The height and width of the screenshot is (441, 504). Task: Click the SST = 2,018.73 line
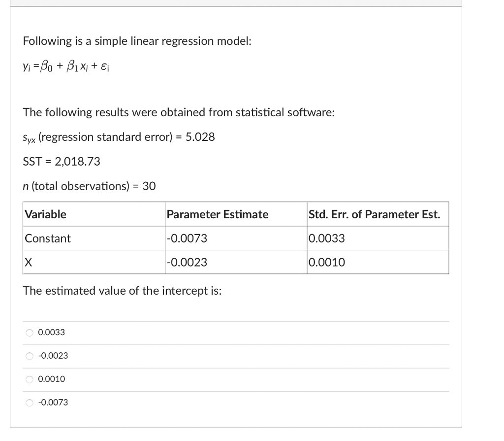tap(62, 161)
